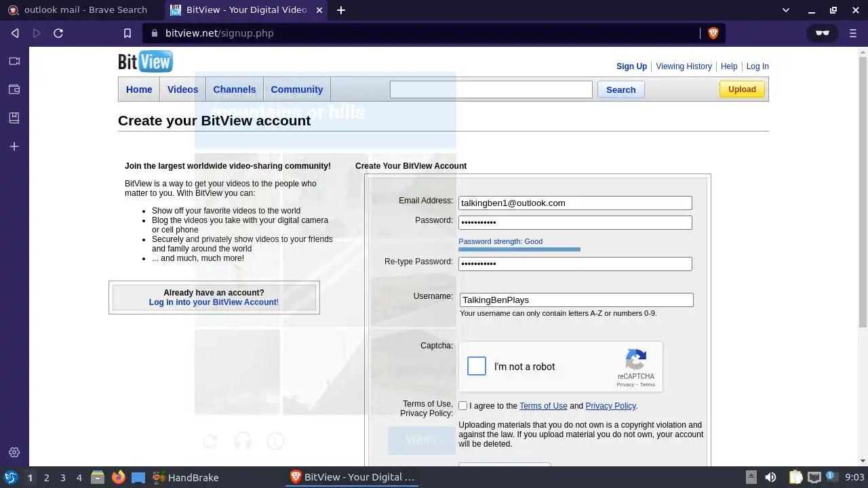Launch Firefox from taskbar
The height and width of the screenshot is (488, 868).
118,477
